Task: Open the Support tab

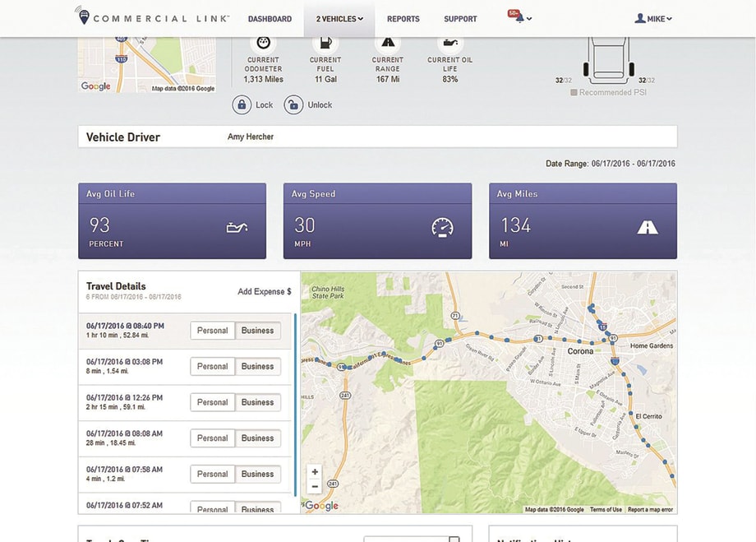Action: click(x=460, y=19)
